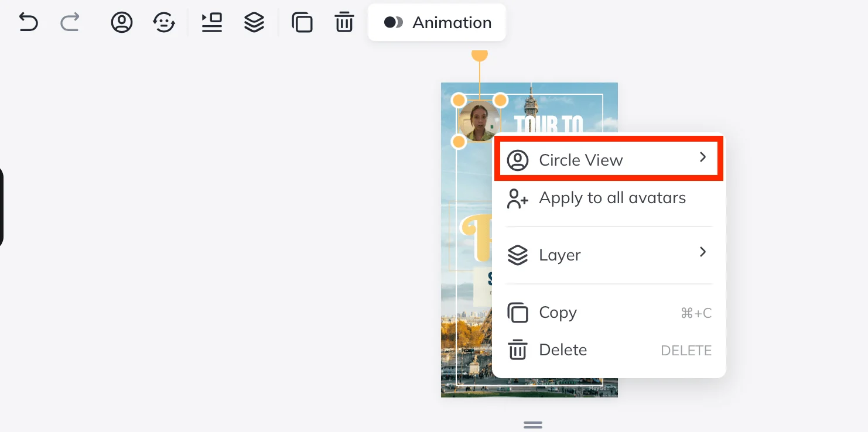Screen dimensions: 868x432
Task: Click the undo arrow icon
Action: tap(28, 23)
